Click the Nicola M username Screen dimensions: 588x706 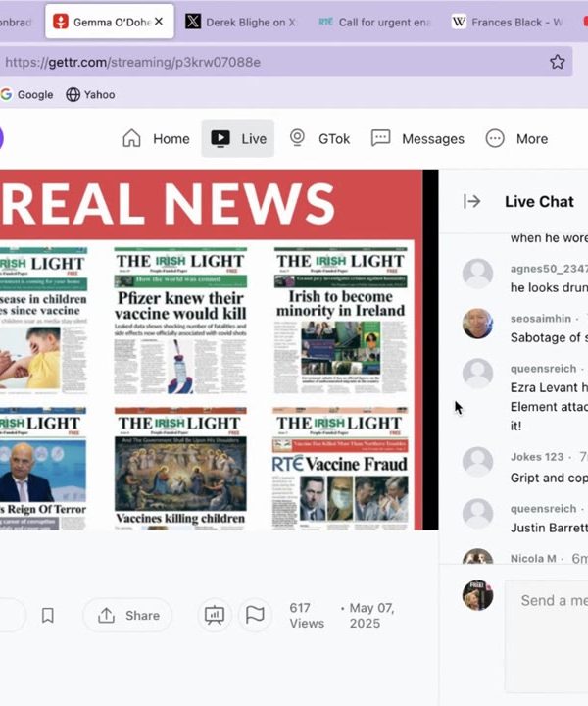coord(533,558)
